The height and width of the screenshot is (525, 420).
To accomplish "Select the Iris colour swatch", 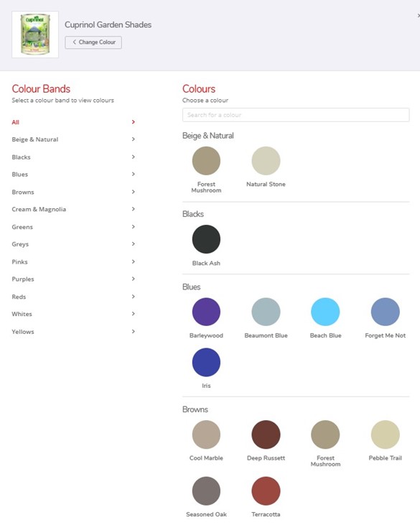I will [x=206, y=362].
